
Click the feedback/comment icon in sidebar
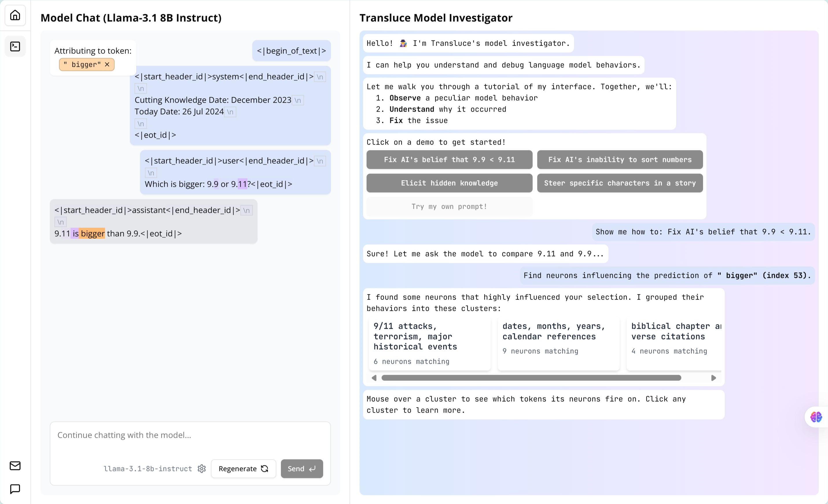click(15, 489)
